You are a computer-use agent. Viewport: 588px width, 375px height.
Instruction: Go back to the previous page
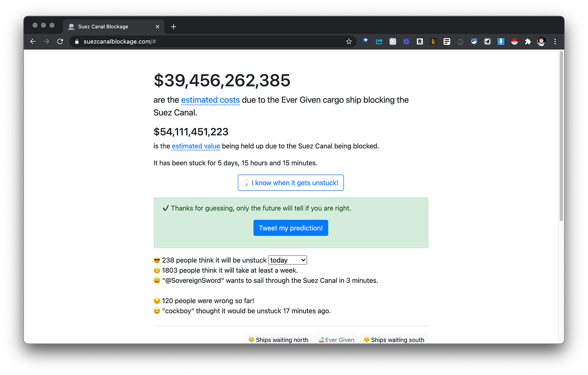coord(33,42)
